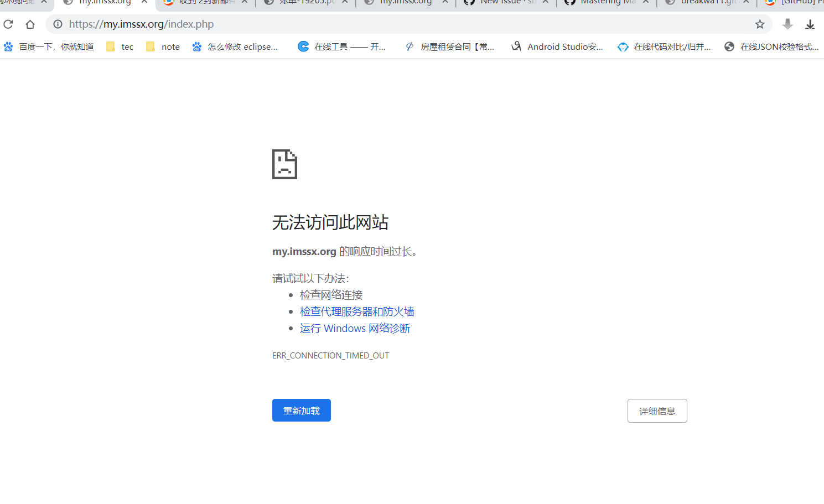Click the GitHub icon on the New Issue tab
The image size is (824, 504).
coord(469,3)
